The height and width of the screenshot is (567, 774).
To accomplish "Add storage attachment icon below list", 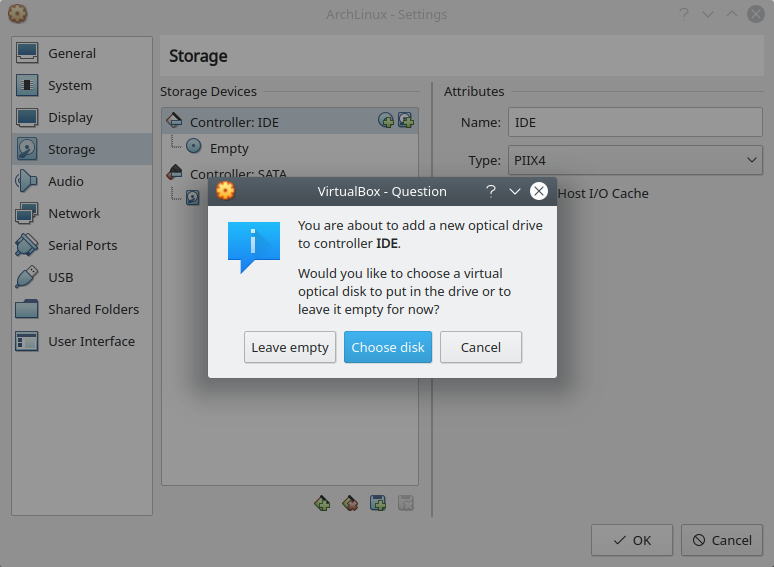I will coord(378,503).
